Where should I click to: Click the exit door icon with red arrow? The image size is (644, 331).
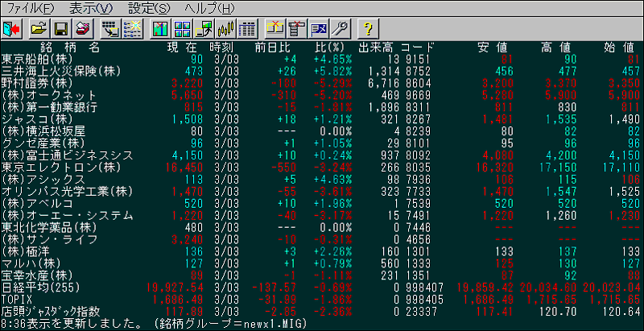click(x=11, y=29)
